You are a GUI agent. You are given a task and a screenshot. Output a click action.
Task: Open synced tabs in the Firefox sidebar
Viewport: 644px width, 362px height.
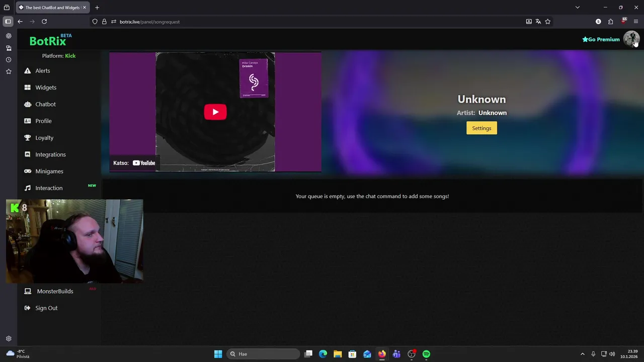coord(9,48)
